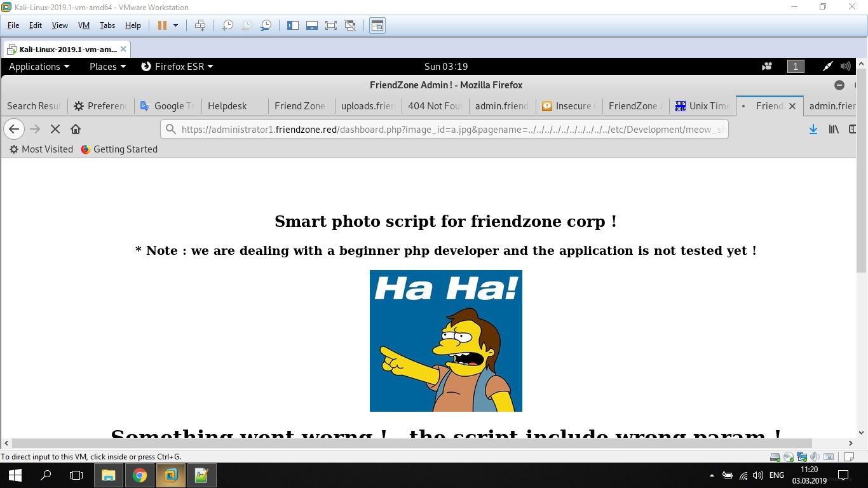Switch to VMware Unity mode
Image resolution: width=868 pixels, height=488 pixels.
coord(349,25)
